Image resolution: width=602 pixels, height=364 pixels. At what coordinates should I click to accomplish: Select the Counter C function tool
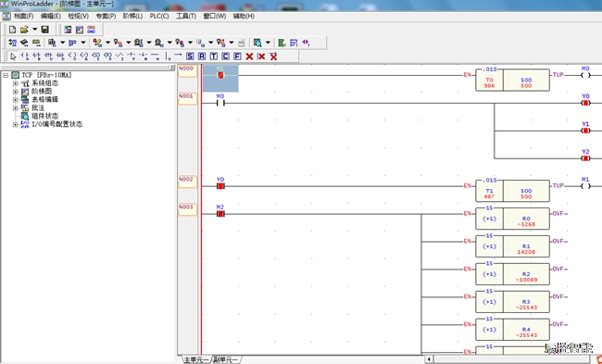click(x=225, y=56)
